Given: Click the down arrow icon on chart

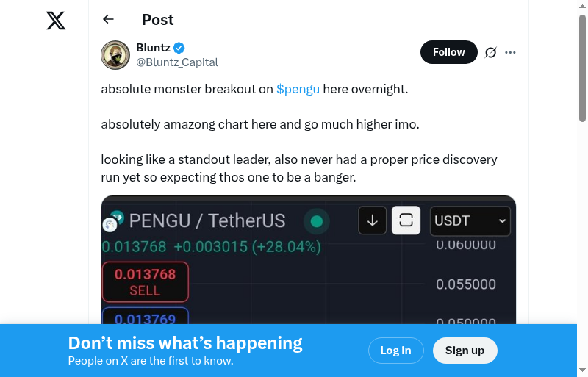Looking at the screenshot, I should [372, 220].
